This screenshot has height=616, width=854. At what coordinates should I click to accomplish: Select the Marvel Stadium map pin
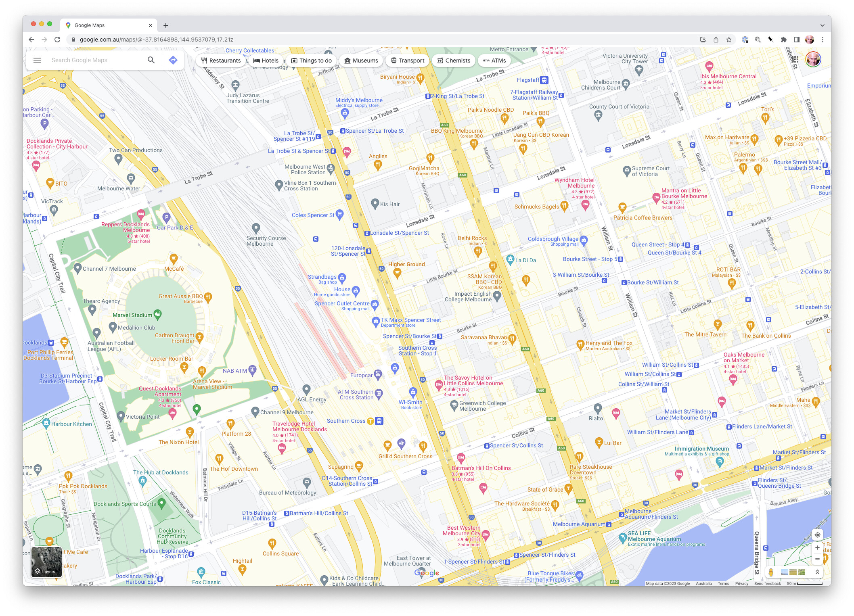[x=158, y=314]
